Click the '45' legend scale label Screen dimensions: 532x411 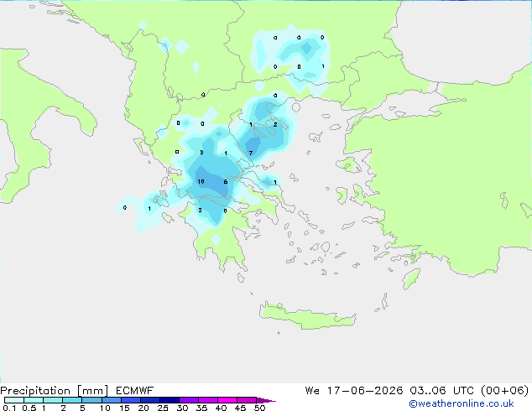click(x=240, y=408)
